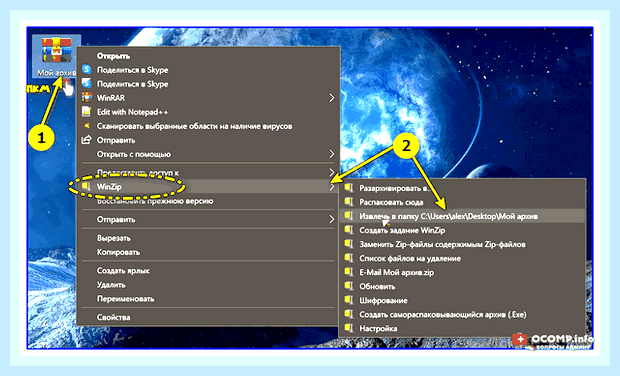620x376 pixels.
Task: Click the first Skype icon in context menu
Action: pos(87,70)
